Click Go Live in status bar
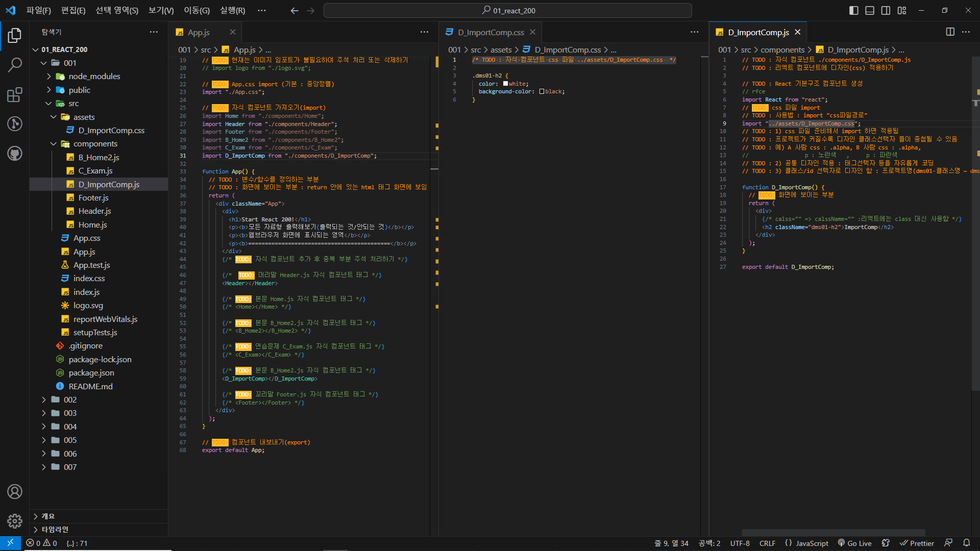The height and width of the screenshot is (551, 980). click(854, 543)
